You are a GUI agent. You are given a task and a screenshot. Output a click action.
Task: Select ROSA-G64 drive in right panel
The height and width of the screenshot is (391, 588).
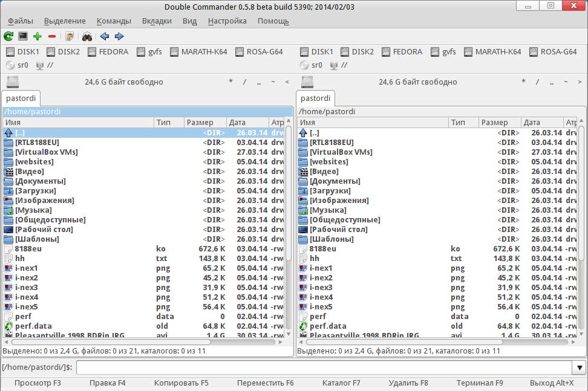(553, 52)
